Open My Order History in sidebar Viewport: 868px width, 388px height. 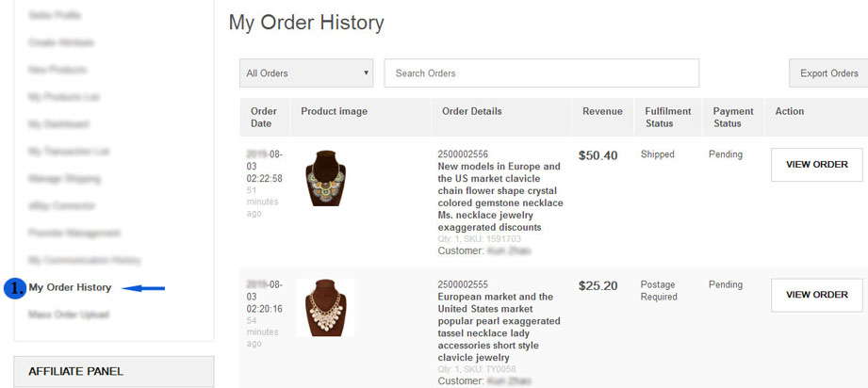(70, 288)
